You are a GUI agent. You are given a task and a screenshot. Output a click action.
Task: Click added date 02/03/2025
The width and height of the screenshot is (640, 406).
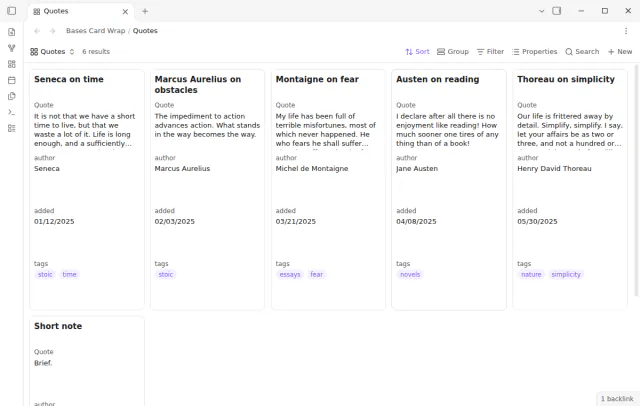tap(175, 222)
